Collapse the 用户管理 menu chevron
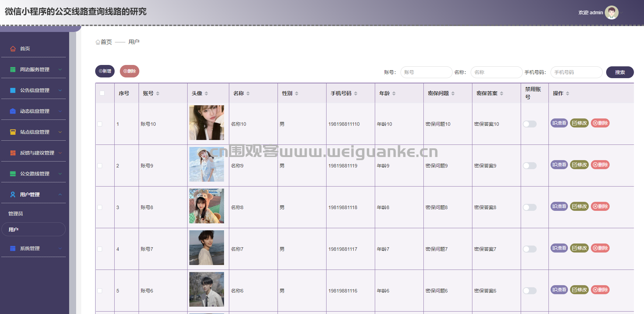Screen dimensions: 644x314 (x=60, y=195)
